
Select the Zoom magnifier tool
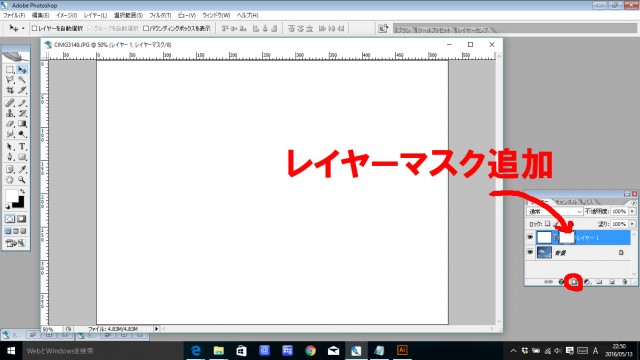(22, 180)
